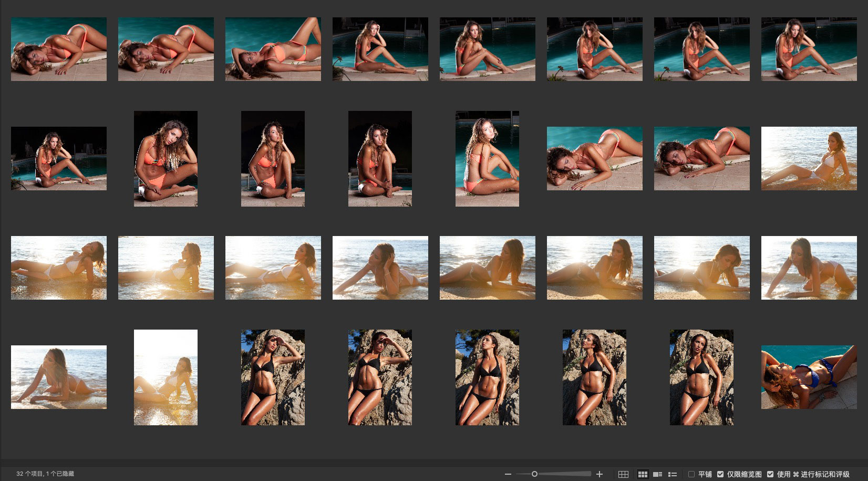Open the vertical bright sunlit beach photo
The height and width of the screenshot is (481, 868).
[166, 377]
